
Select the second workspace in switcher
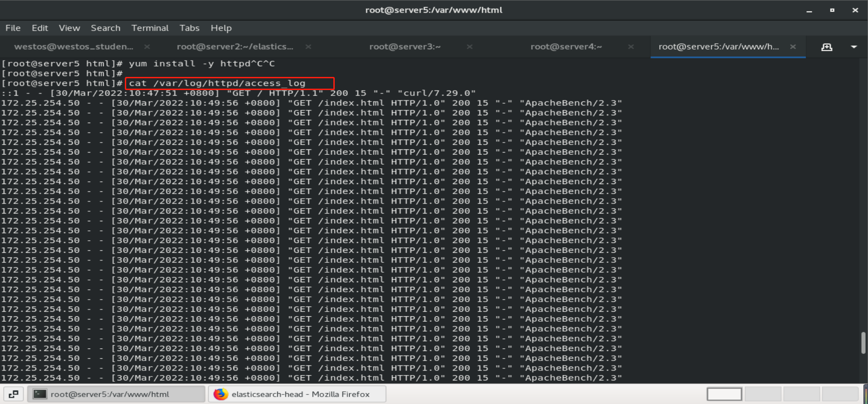point(763,394)
